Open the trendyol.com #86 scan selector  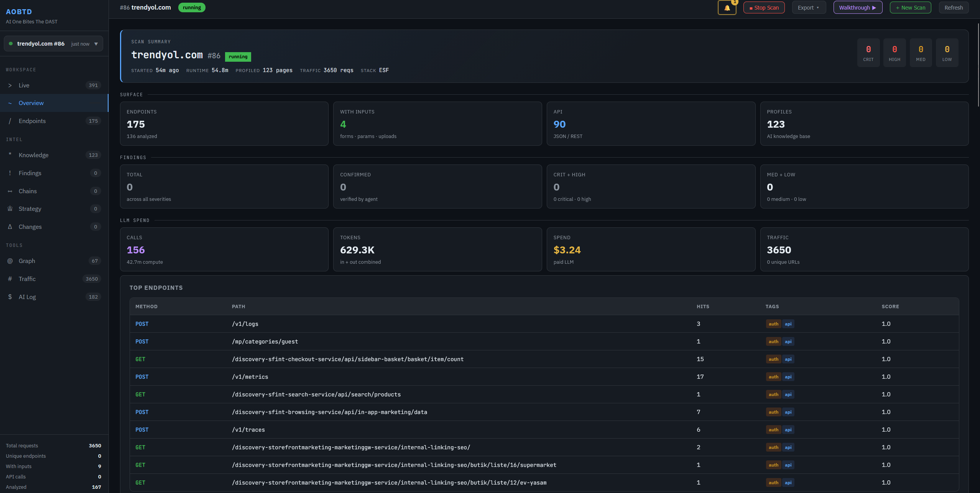point(53,44)
